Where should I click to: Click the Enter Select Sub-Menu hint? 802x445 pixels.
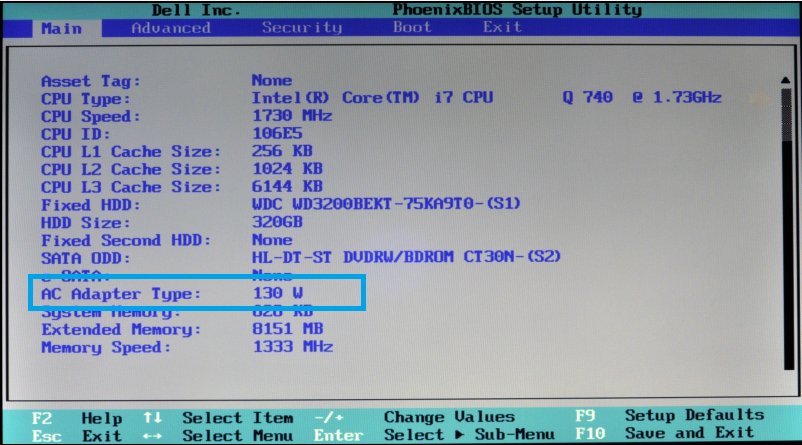tap(434, 435)
